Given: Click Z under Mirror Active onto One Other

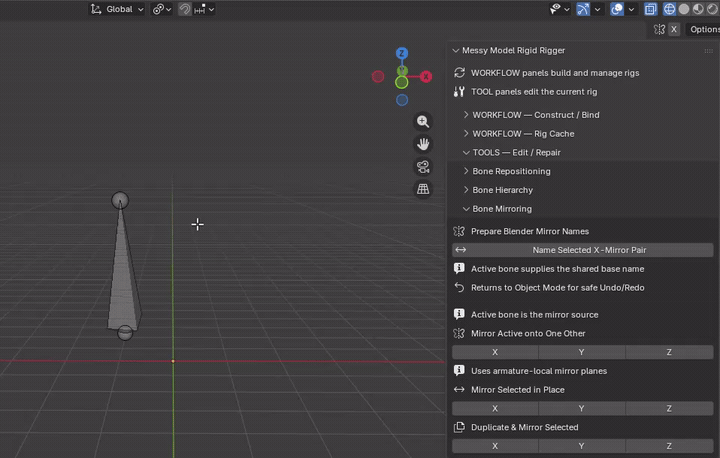Looking at the screenshot, I should click(669, 352).
